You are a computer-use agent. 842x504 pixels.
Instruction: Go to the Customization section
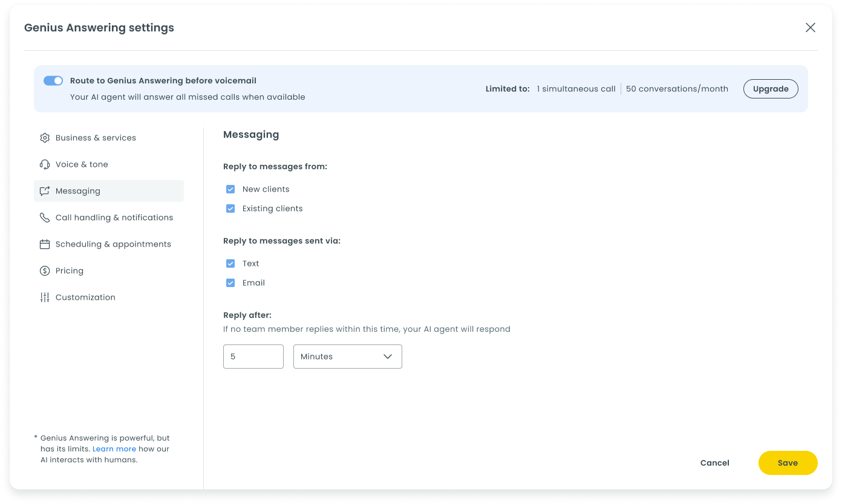click(109, 297)
